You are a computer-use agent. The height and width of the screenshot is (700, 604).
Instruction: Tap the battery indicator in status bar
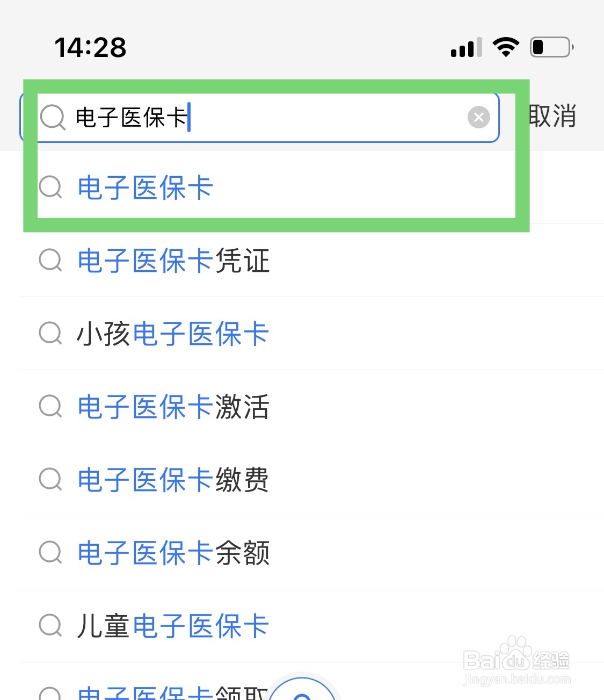(552, 47)
